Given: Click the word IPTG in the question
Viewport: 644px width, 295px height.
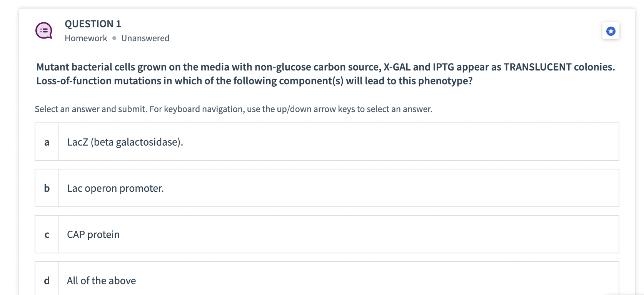Looking at the screenshot, I should click(443, 67).
